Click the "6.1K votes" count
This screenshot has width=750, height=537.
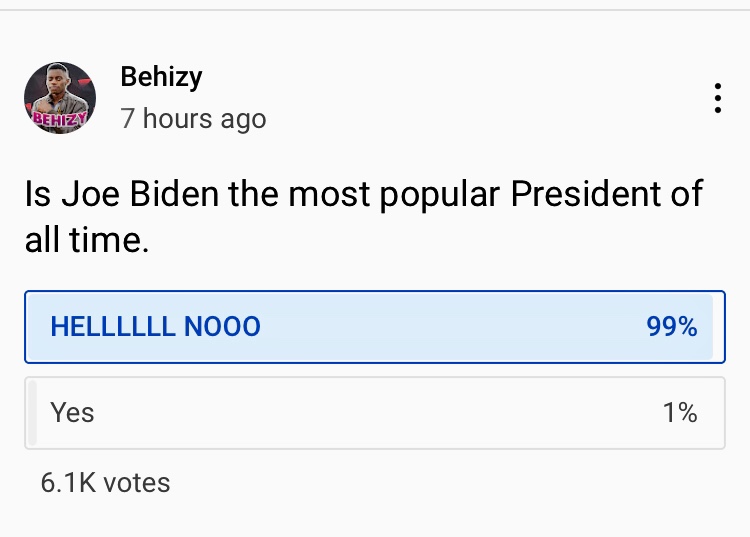coord(105,483)
